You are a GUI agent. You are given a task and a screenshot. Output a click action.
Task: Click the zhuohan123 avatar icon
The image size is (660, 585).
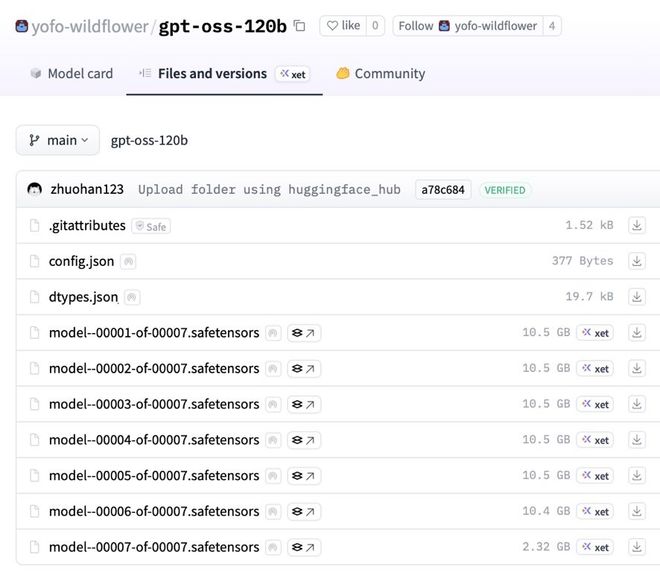point(35,189)
